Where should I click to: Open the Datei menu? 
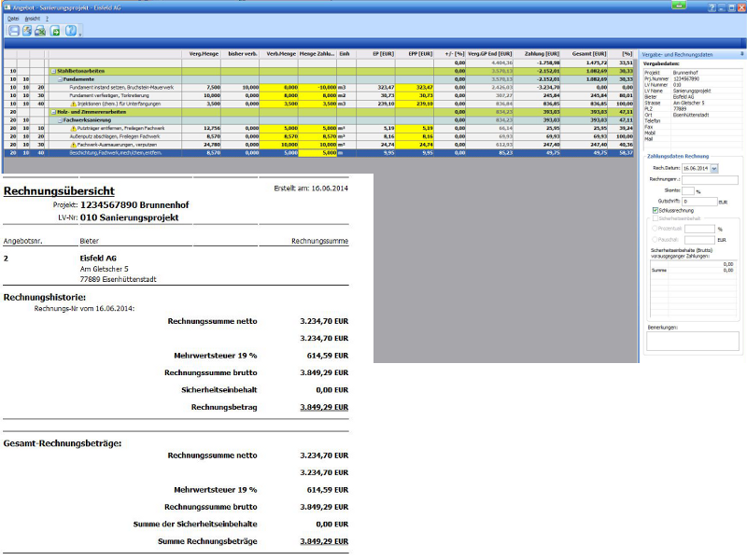point(13,19)
